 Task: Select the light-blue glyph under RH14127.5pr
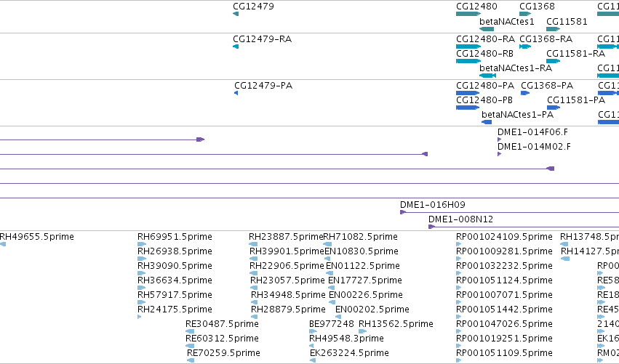pos(565,259)
